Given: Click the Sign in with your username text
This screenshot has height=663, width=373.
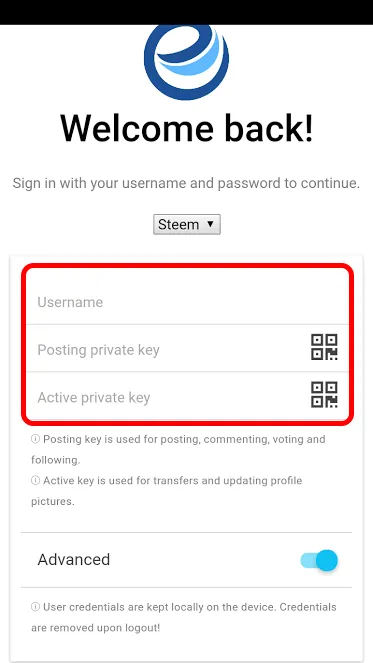Looking at the screenshot, I should [x=186, y=184].
